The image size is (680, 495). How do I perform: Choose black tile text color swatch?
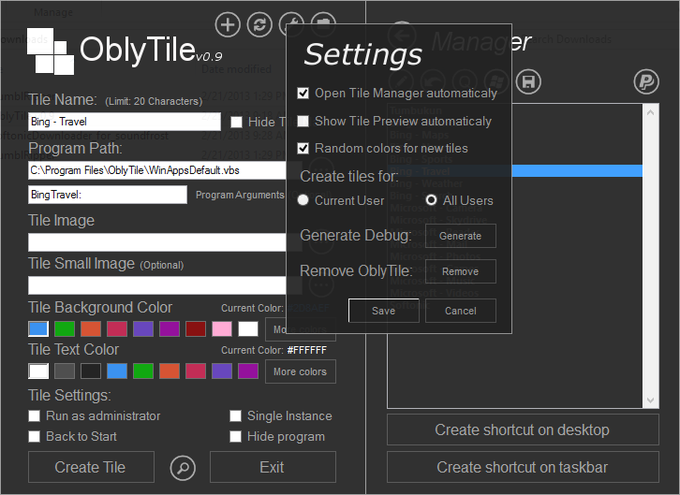click(x=91, y=371)
